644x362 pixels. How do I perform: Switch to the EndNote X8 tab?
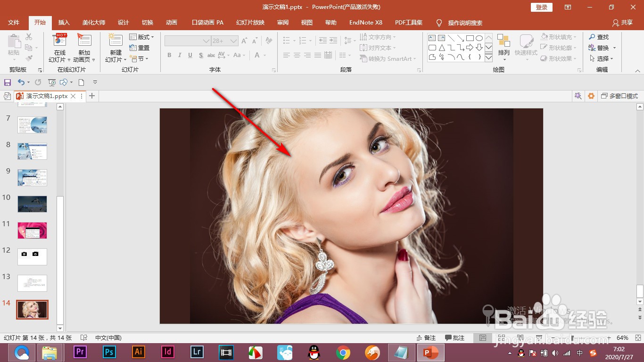click(366, 23)
